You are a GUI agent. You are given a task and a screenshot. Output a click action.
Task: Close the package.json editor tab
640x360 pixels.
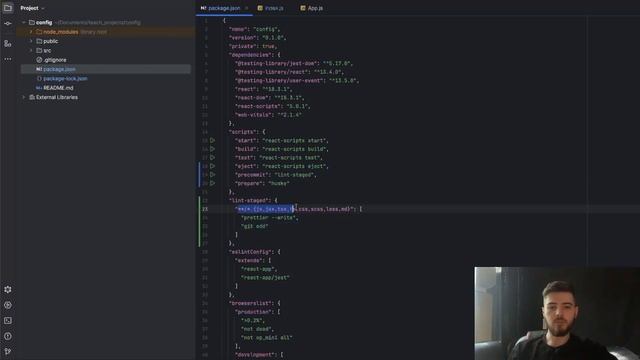point(247,8)
